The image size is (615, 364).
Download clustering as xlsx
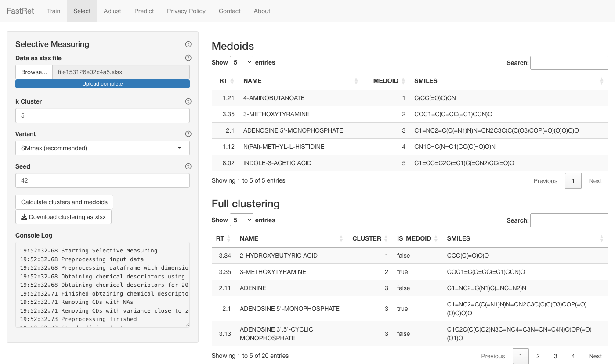click(63, 217)
